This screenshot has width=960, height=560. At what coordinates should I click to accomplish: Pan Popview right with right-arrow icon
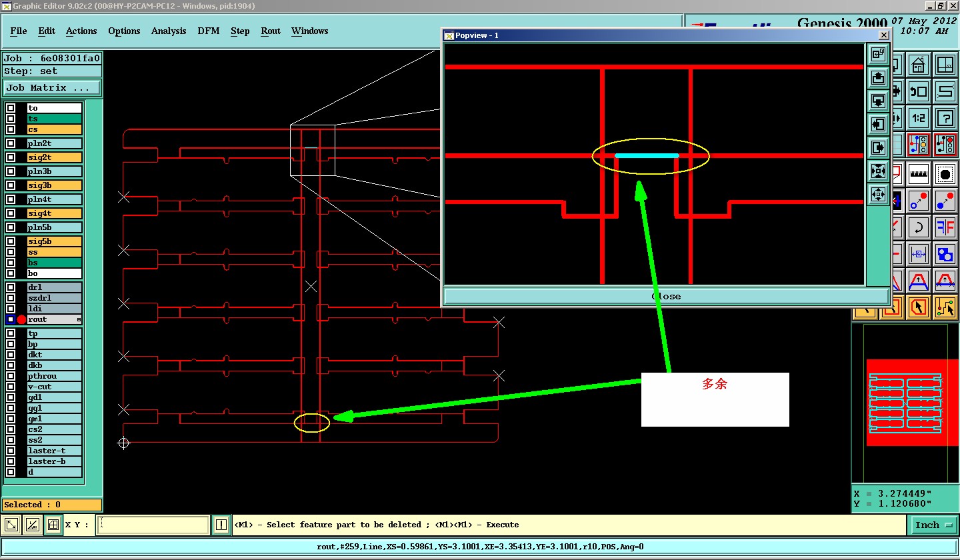point(878,148)
